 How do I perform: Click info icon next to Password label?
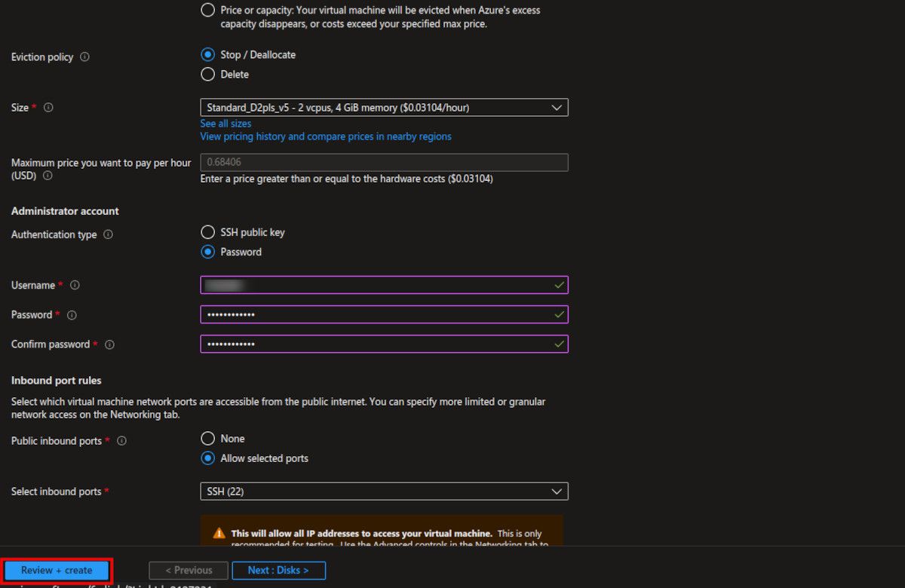72,315
